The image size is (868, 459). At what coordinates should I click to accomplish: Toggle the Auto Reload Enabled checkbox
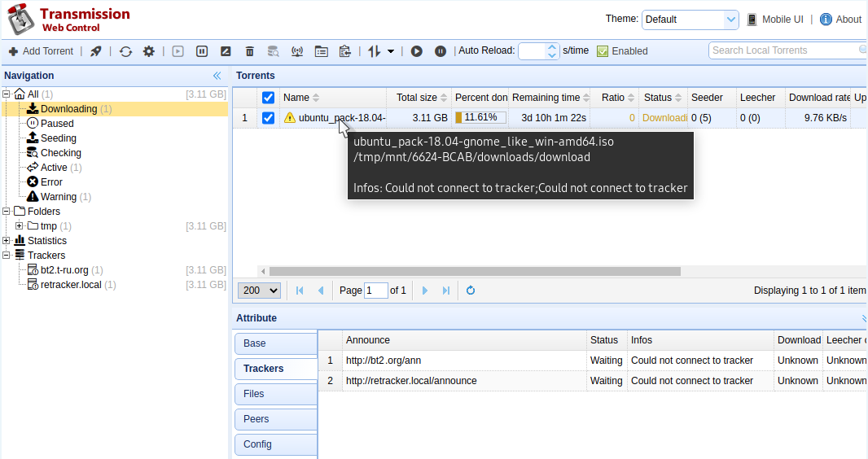pyautogui.click(x=603, y=51)
